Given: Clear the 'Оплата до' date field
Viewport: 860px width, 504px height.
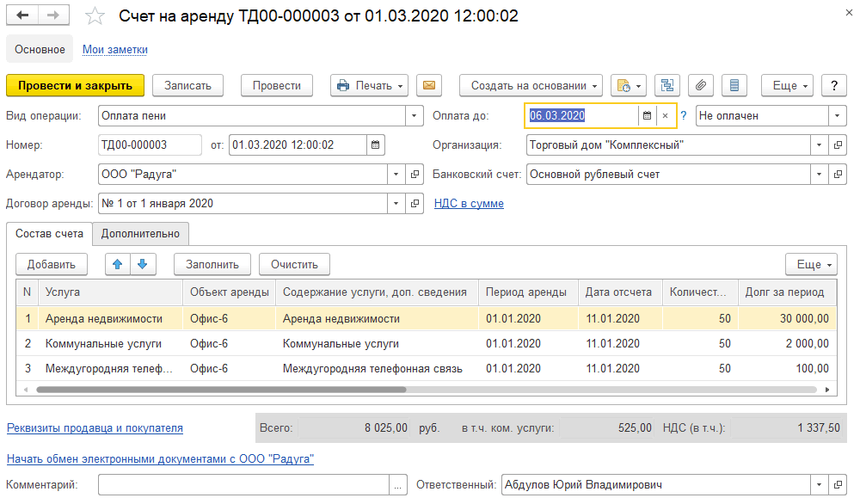Looking at the screenshot, I should click(665, 116).
